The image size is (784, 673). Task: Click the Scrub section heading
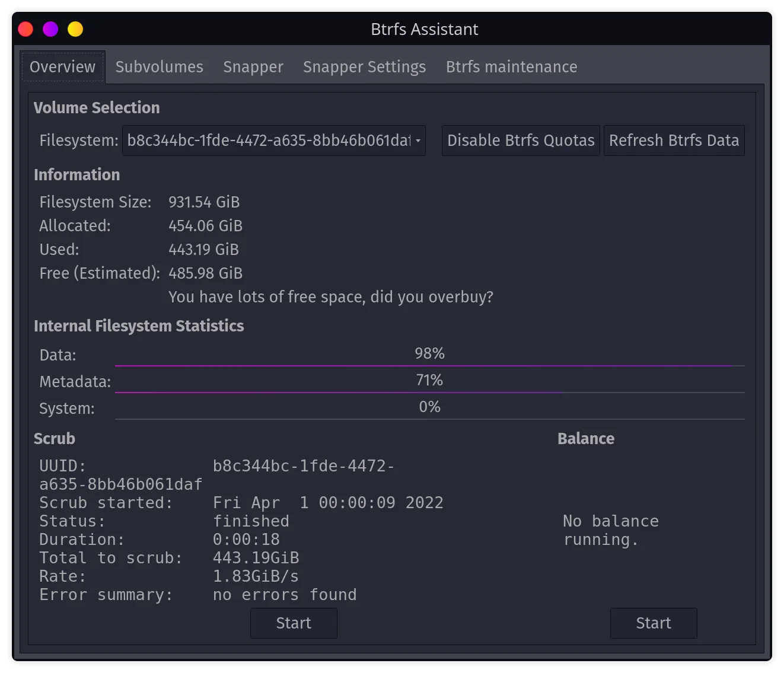[x=55, y=439]
